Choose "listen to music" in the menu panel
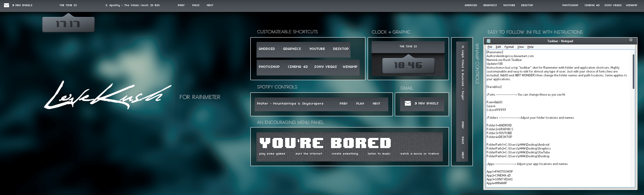Image resolution: width=644 pixels, height=195 pixels. point(379,154)
